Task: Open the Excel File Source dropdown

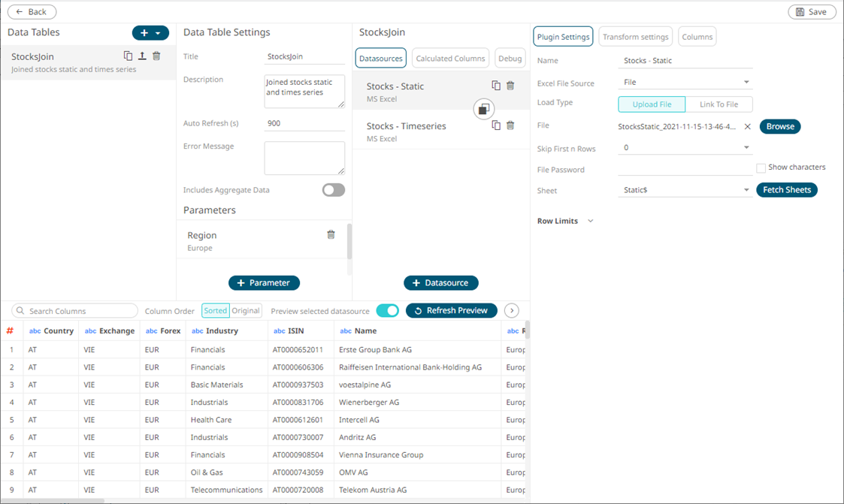Action: point(746,83)
